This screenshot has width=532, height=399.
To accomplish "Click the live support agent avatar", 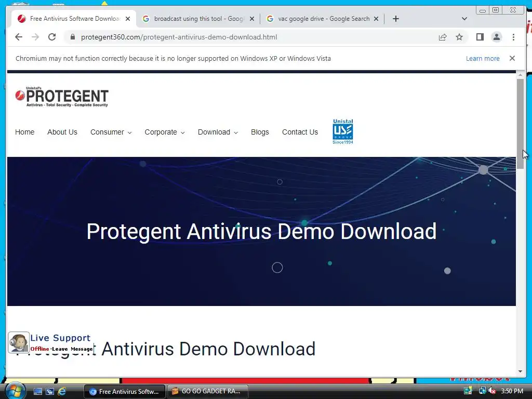I will click(19, 343).
